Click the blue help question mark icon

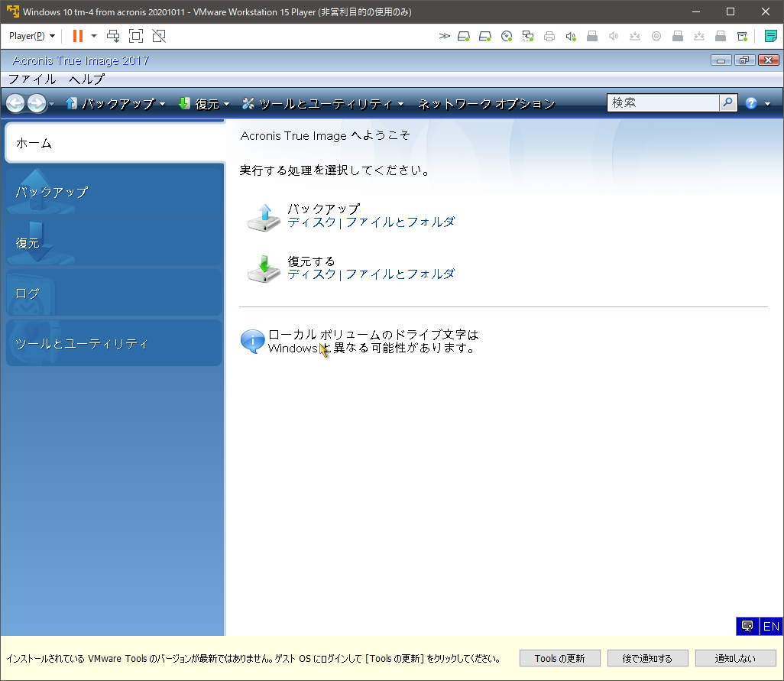pos(751,103)
